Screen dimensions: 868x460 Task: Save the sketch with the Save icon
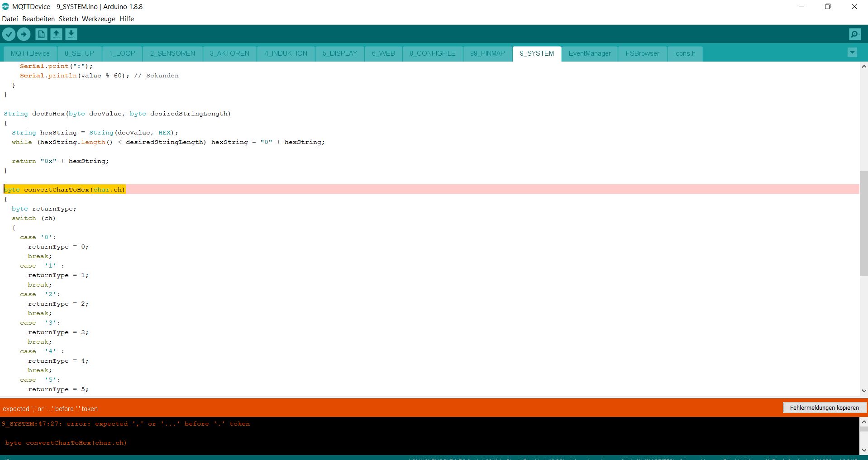pos(71,34)
